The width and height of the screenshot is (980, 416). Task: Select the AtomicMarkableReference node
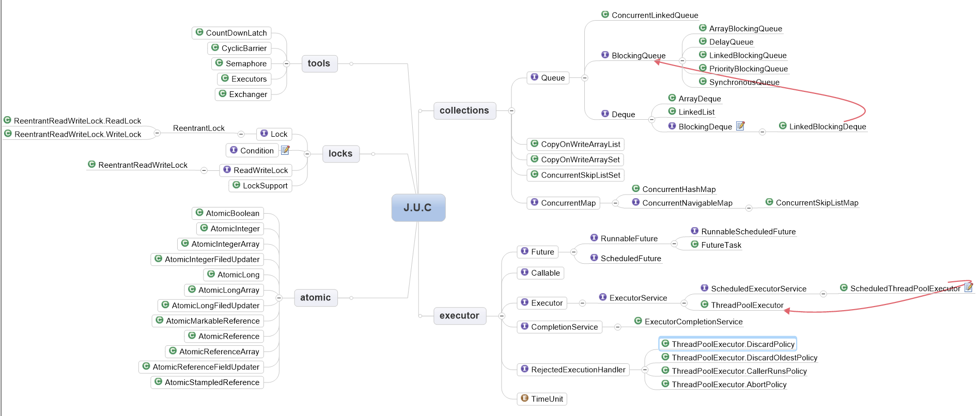(x=208, y=321)
